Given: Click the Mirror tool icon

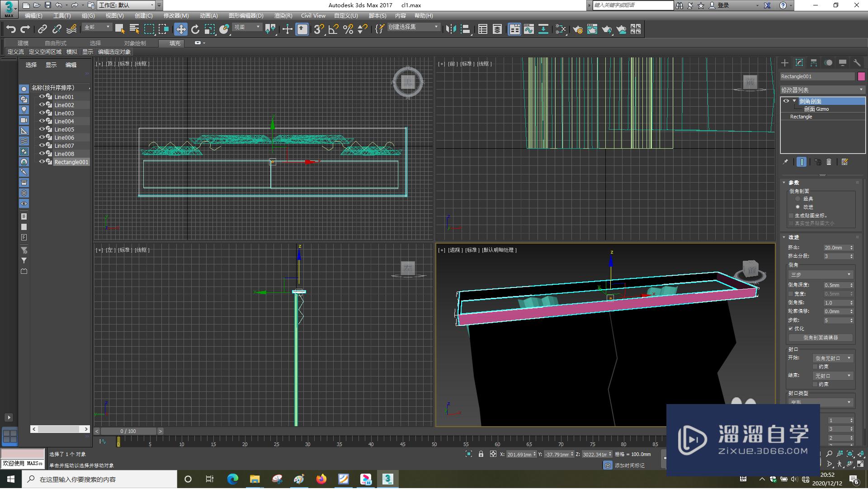Looking at the screenshot, I should click(x=451, y=29).
